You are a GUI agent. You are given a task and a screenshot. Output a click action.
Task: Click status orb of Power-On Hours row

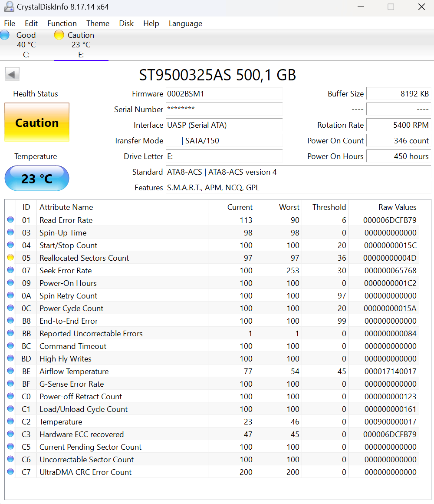pyautogui.click(x=10, y=282)
